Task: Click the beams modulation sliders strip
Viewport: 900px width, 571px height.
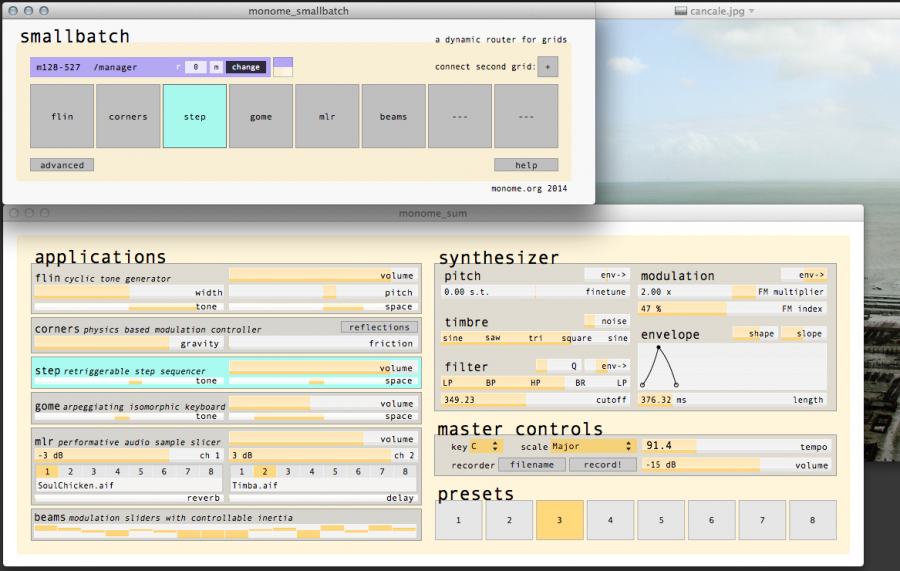Action: pos(225,531)
